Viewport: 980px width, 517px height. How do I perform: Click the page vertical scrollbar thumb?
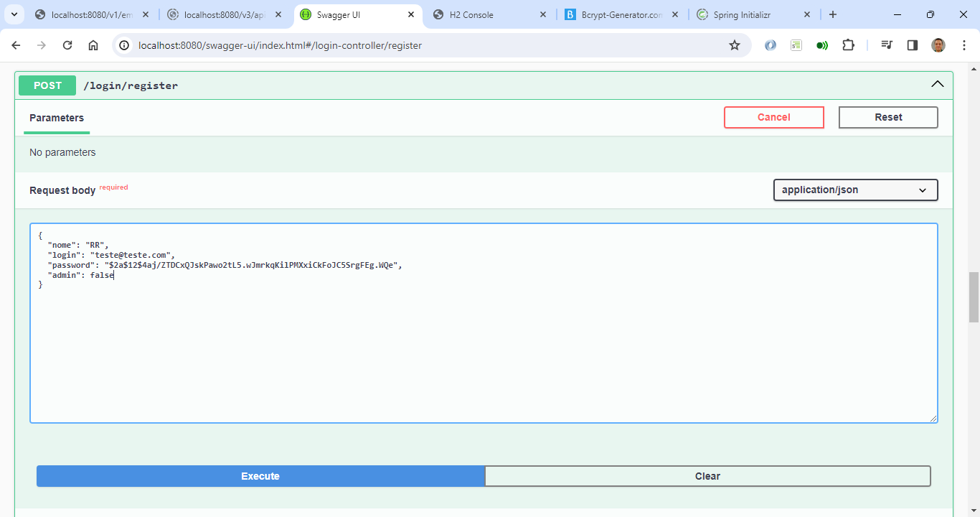[974, 297]
